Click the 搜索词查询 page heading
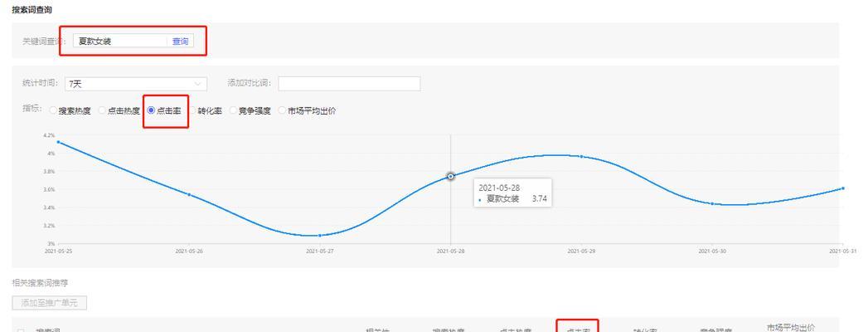The width and height of the screenshot is (868, 332). pos(32,10)
